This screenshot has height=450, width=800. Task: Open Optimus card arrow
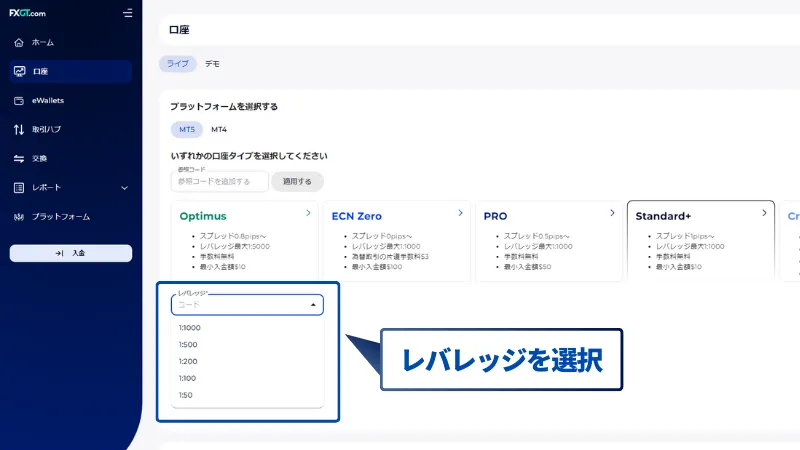(308, 213)
